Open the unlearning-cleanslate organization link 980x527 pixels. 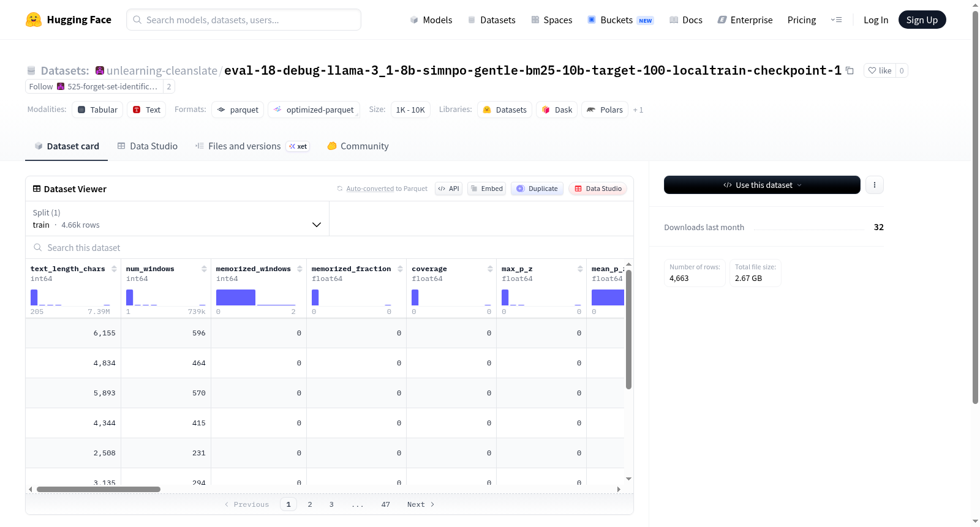click(162, 70)
